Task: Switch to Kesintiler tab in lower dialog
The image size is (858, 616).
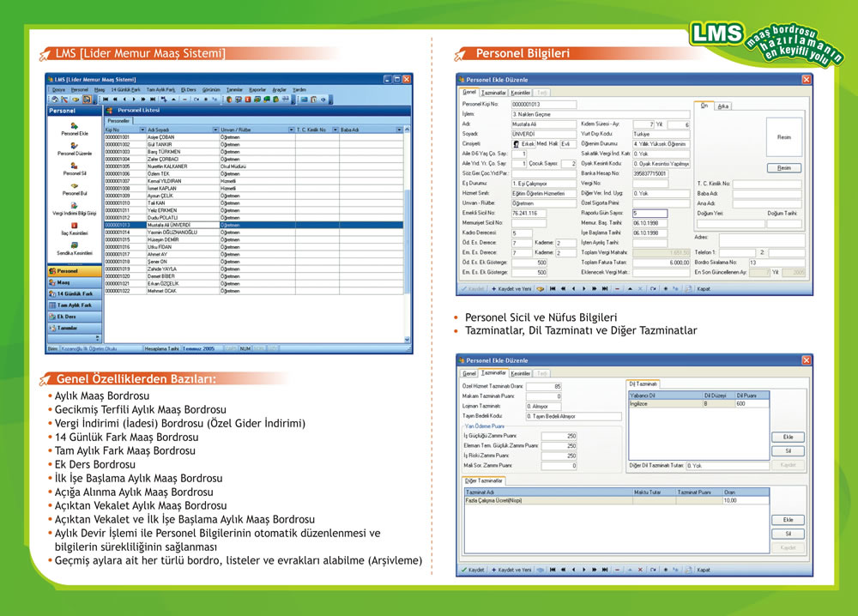Action: pos(521,373)
